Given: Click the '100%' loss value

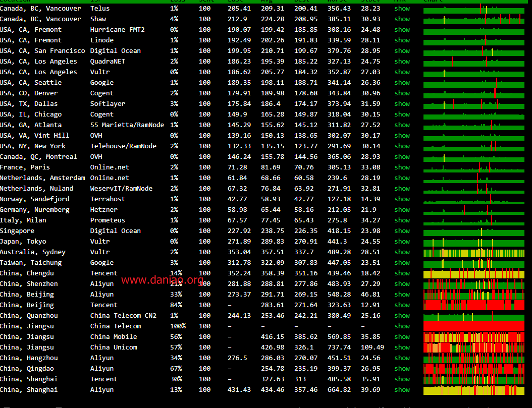Looking at the screenshot, I should [x=178, y=326].
